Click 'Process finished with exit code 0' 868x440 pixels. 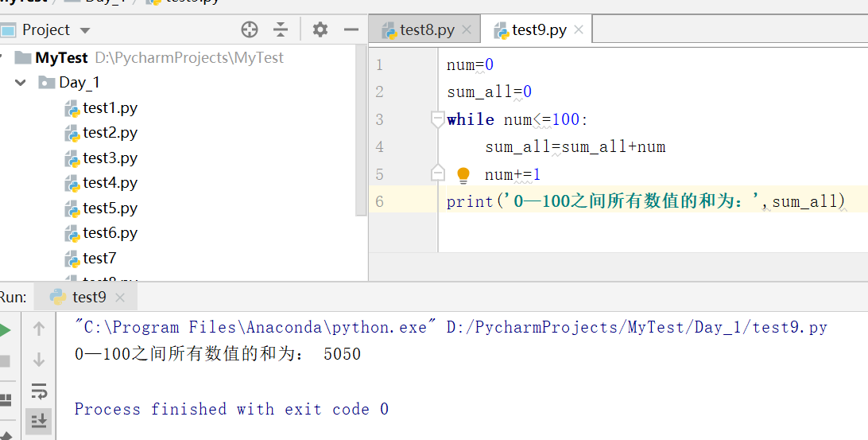[x=231, y=410]
